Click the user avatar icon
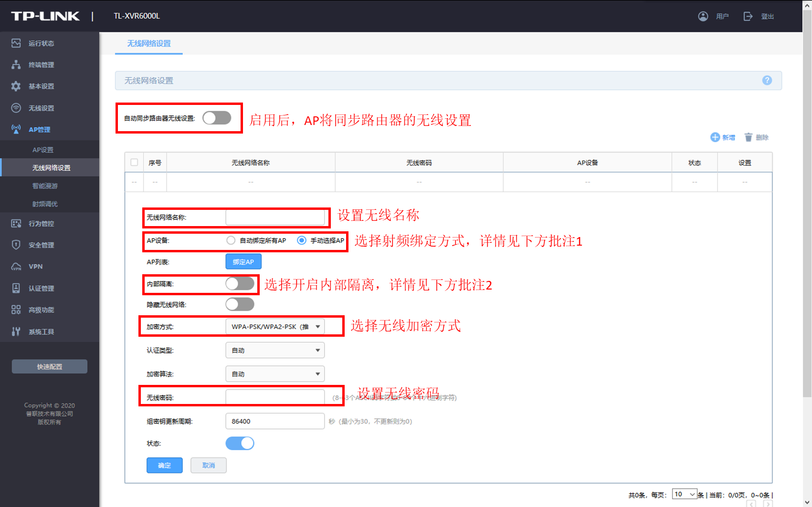Screen dimensions: 812x507 pos(703,16)
